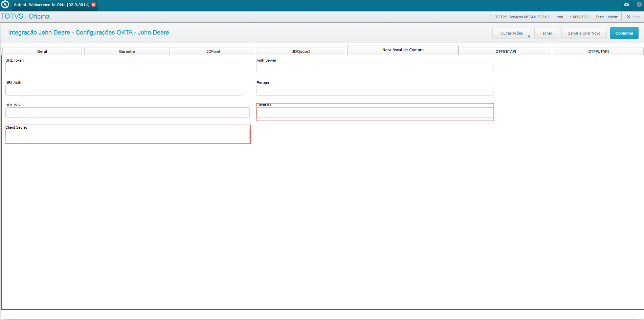Viewport: 644px width, 320px height.
Task: Switch to the Geral tab
Action: coord(42,51)
